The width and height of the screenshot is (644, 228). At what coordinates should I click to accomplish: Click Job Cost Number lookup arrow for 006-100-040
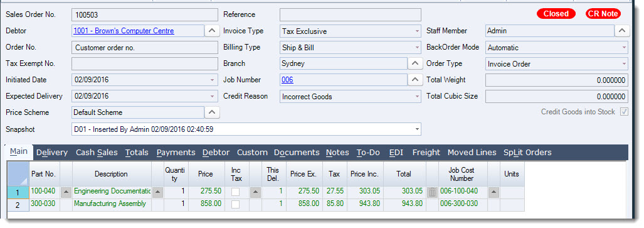pos(494,192)
